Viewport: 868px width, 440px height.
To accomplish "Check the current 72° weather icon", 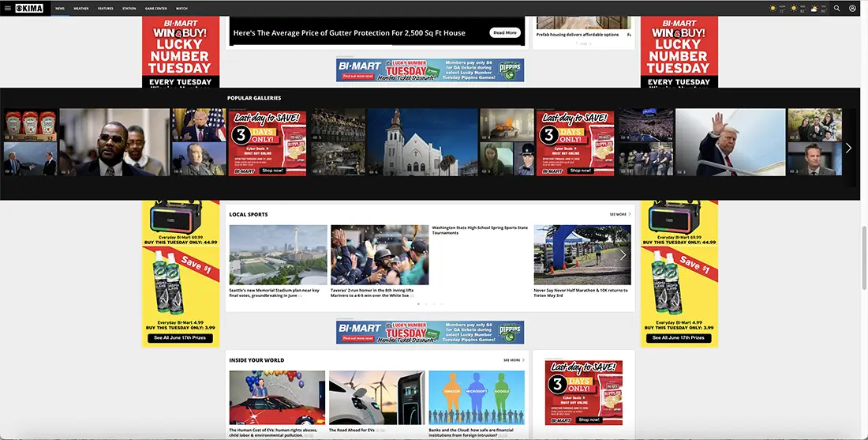I will click(773, 9).
